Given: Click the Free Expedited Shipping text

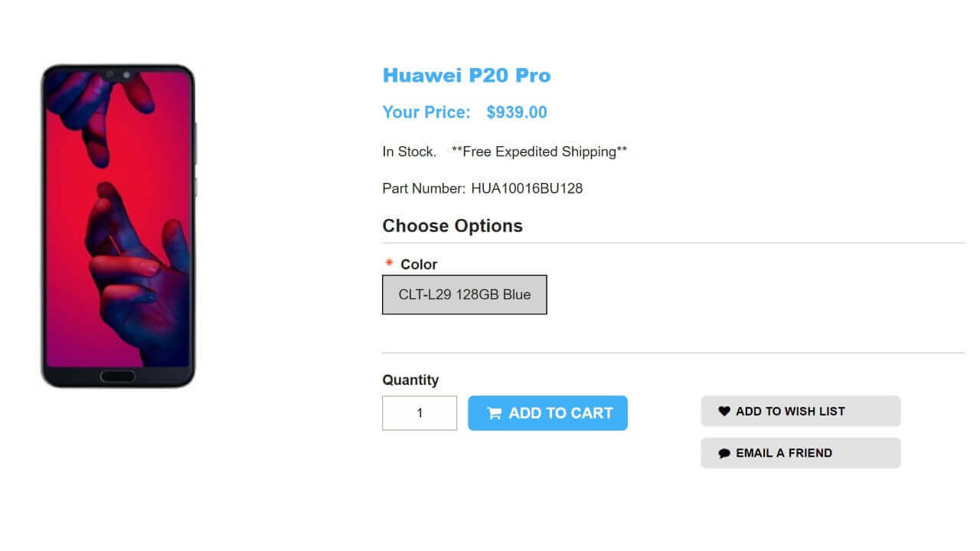Looking at the screenshot, I should tap(539, 152).
